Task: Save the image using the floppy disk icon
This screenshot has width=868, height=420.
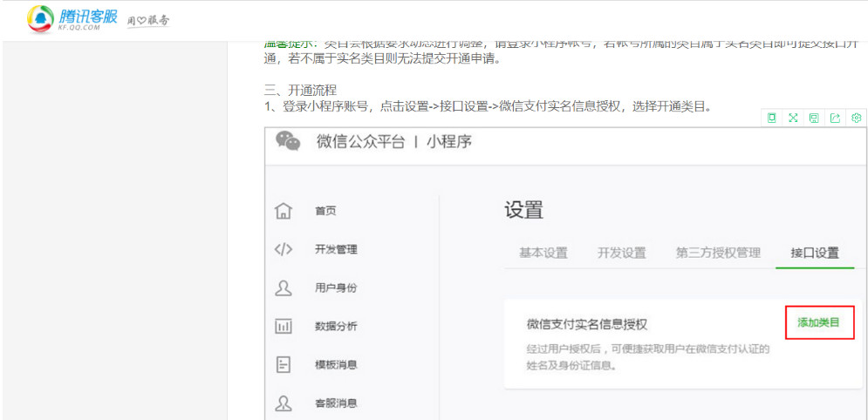Action: 814,118
